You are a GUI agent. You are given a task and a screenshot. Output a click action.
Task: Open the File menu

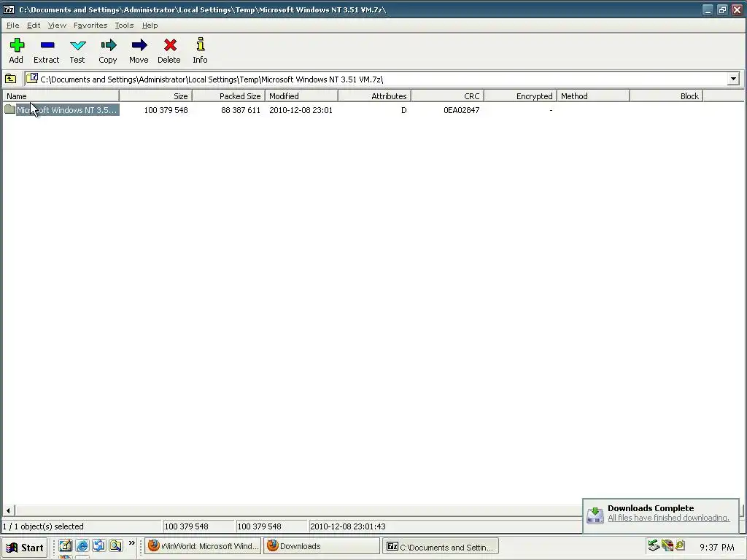pyautogui.click(x=13, y=26)
